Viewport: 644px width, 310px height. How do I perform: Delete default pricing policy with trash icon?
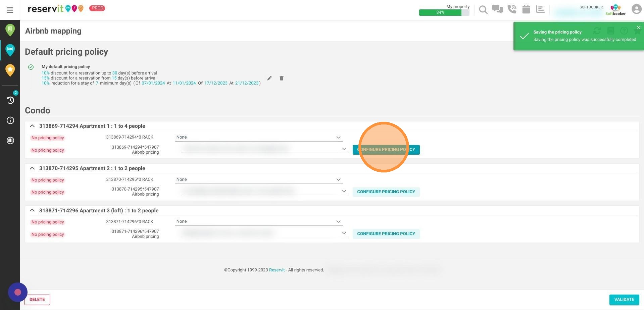point(282,78)
